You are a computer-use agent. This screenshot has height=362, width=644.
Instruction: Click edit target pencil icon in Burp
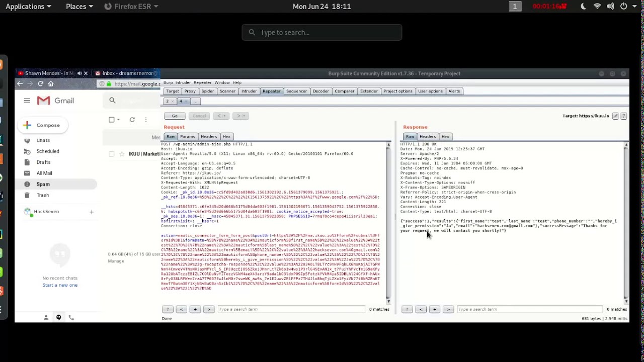615,116
